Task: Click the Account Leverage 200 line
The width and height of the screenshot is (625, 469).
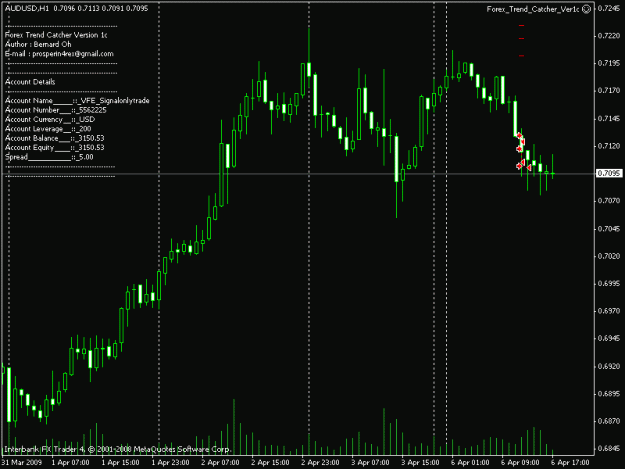Action: point(48,129)
